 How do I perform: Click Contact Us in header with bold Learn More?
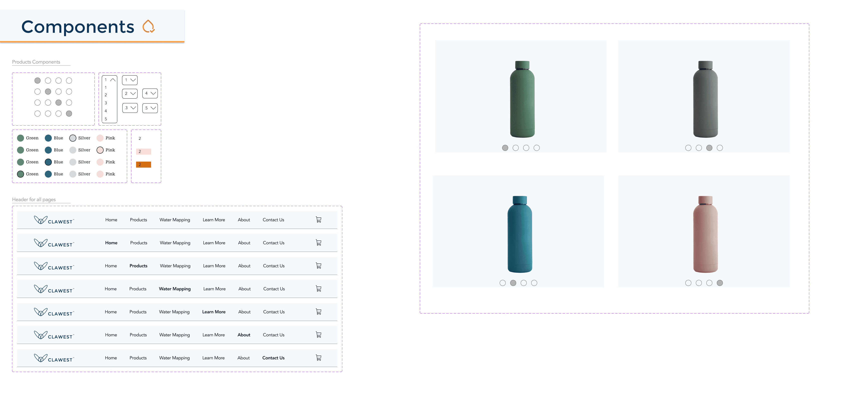click(274, 312)
